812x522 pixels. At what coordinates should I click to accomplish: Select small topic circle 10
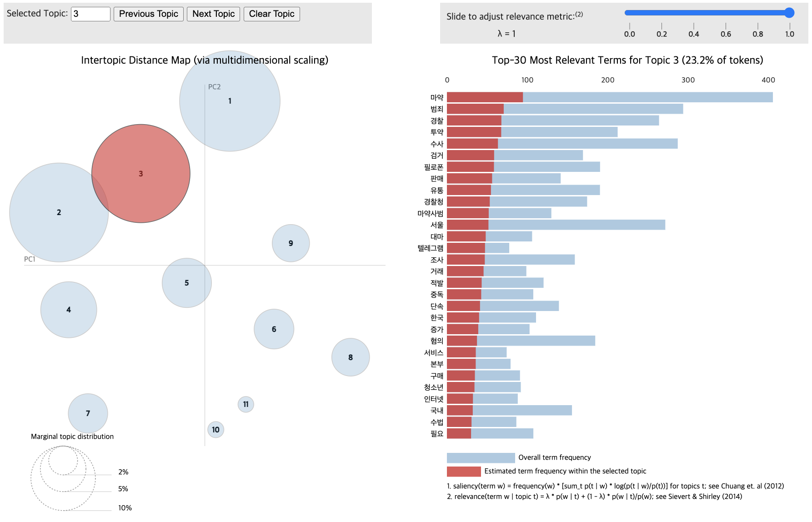[x=216, y=430]
